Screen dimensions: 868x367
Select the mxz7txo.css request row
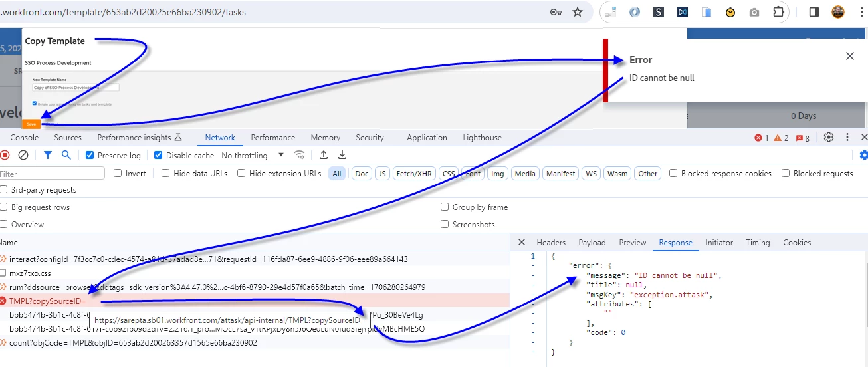[x=255, y=273]
